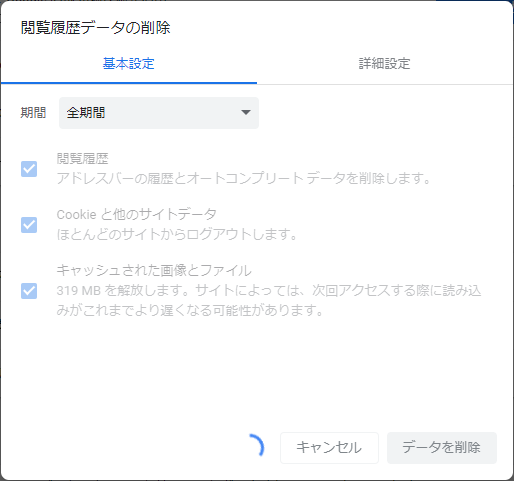
Task: Click the アドレスバーの履歴 description text
Action: pyautogui.click(x=243, y=178)
